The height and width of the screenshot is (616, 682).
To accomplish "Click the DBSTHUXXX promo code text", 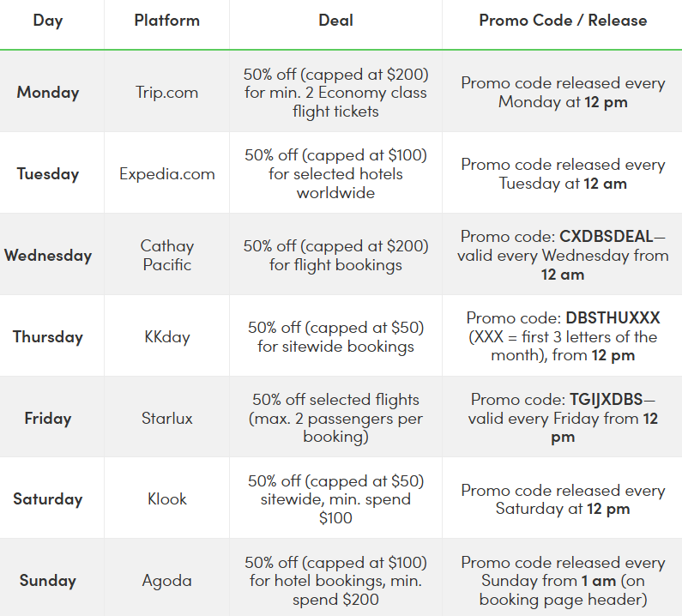I will (613, 318).
